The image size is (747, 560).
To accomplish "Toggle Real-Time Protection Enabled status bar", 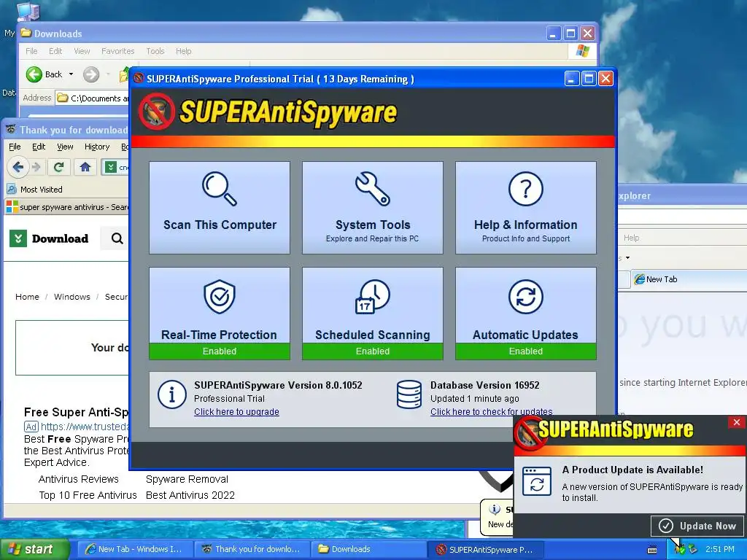I will 219,351.
